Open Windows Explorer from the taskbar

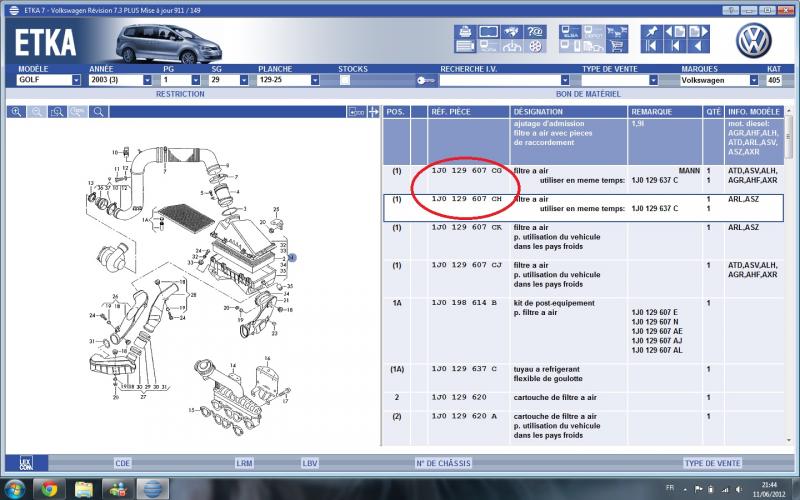(x=84, y=489)
